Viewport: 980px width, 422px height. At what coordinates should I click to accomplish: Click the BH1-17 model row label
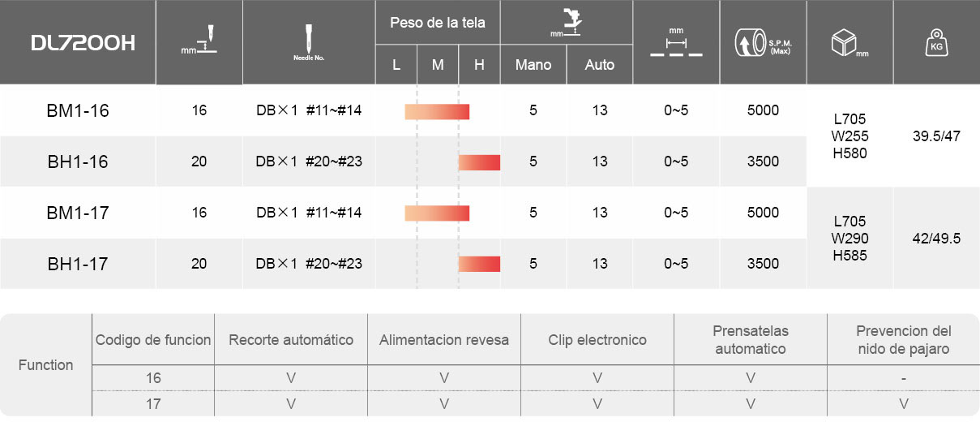[x=78, y=264]
